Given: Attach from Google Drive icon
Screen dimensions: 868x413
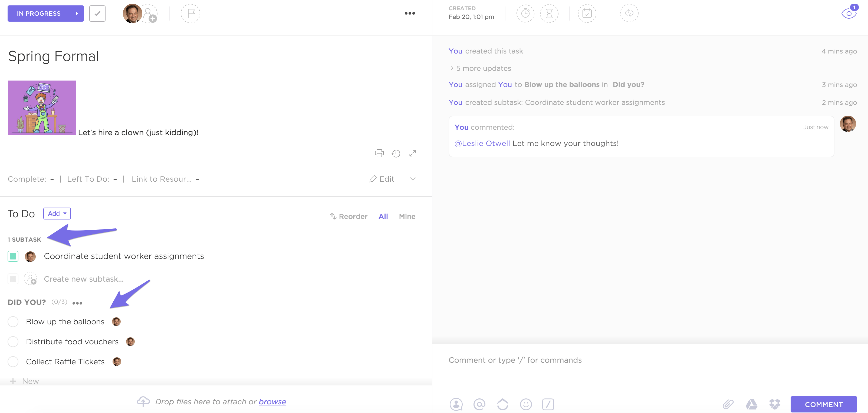Looking at the screenshot, I should click(751, 404).
